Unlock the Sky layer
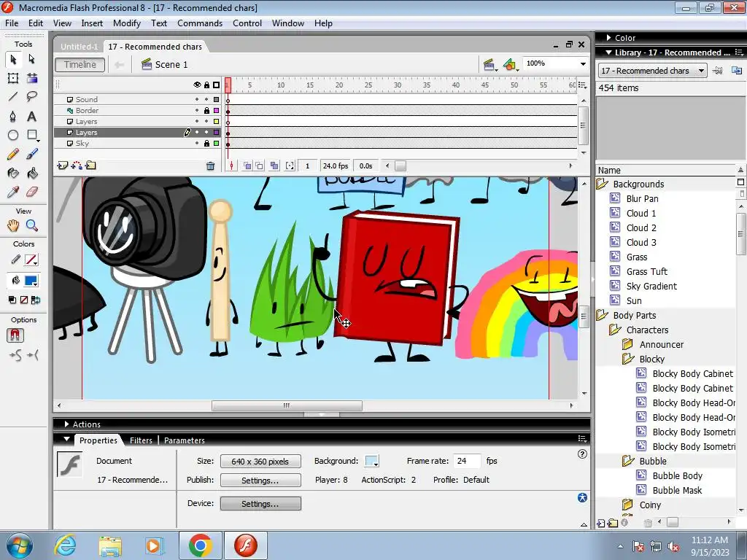The image size is (747, 560). pyautogui.click(x=206, y=144)
